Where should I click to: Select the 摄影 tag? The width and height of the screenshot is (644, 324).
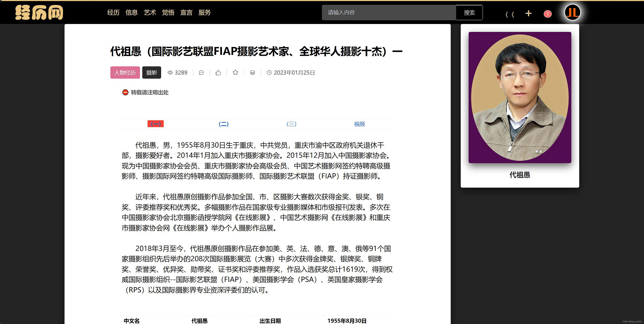click(x=151, y=72)
